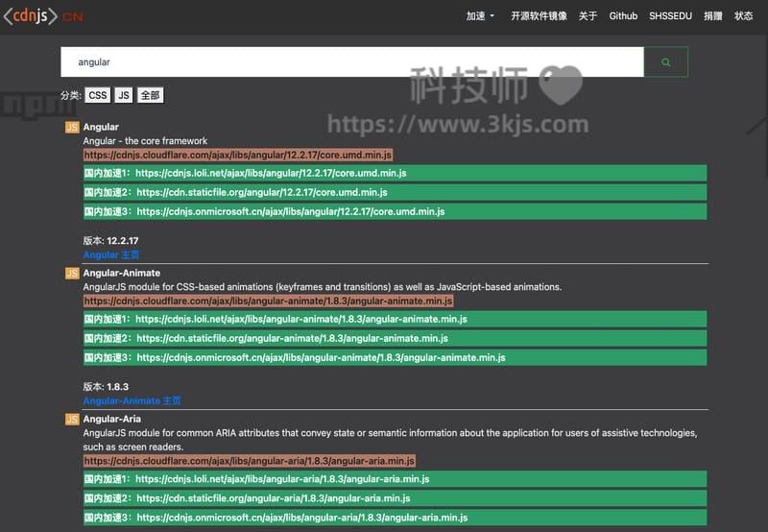Open 开源软件镜像 in the navbar

pyautogui.click(x=539, y=16)
